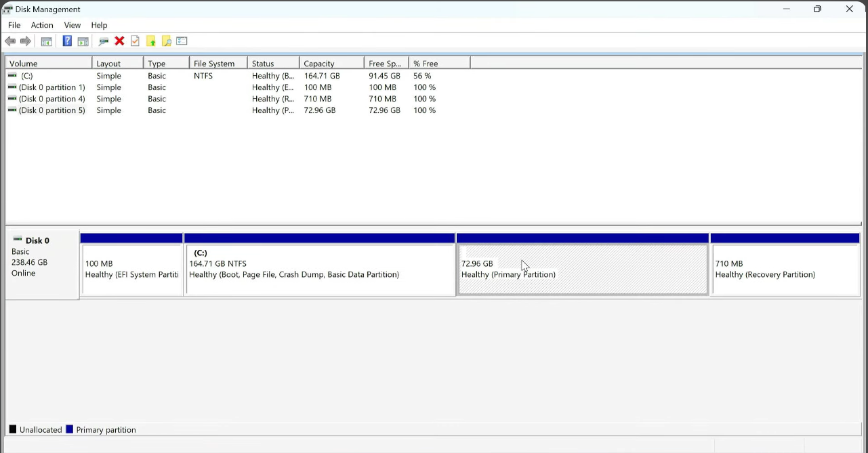Sort by the % Free column header
The image size is (868, 453).
pyautogui.click(x=440, y=64)
